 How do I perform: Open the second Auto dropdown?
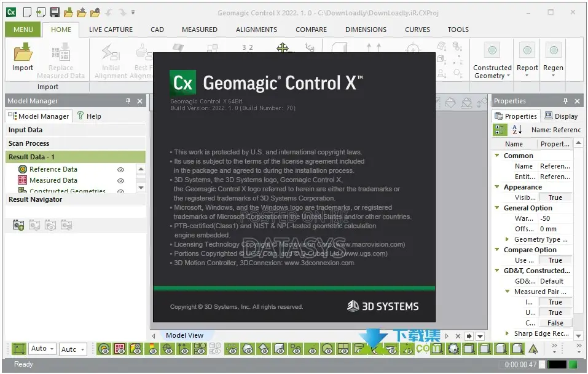point(73,349)
